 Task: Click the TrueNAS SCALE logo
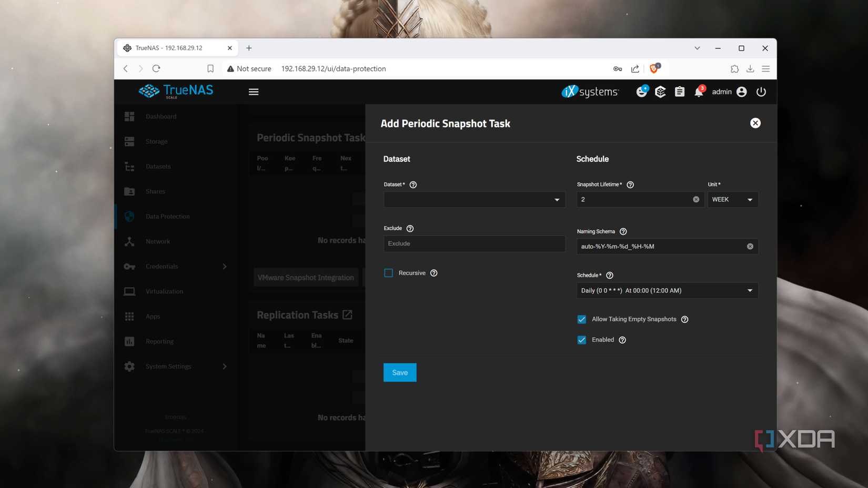click(176, 91)
